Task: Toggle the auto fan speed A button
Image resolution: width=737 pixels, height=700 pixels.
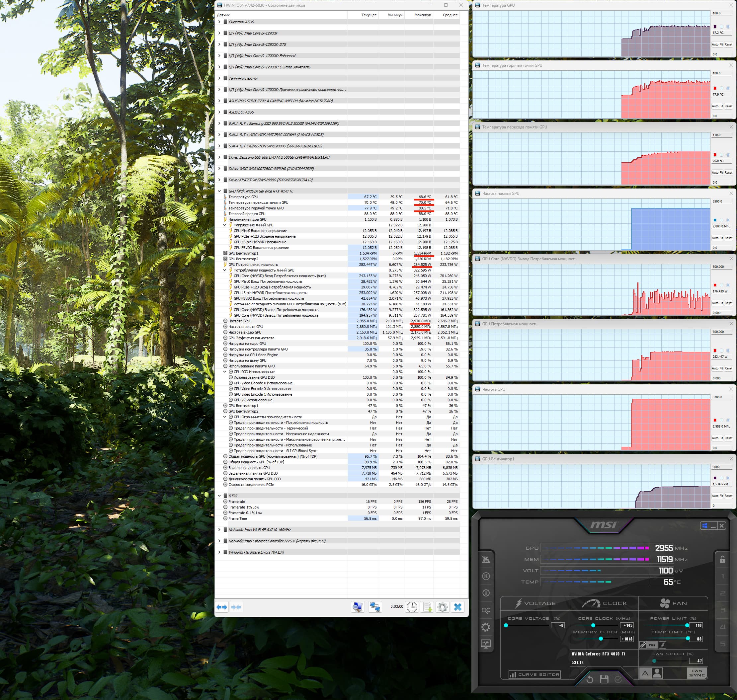Action: [x=645, y=673]
